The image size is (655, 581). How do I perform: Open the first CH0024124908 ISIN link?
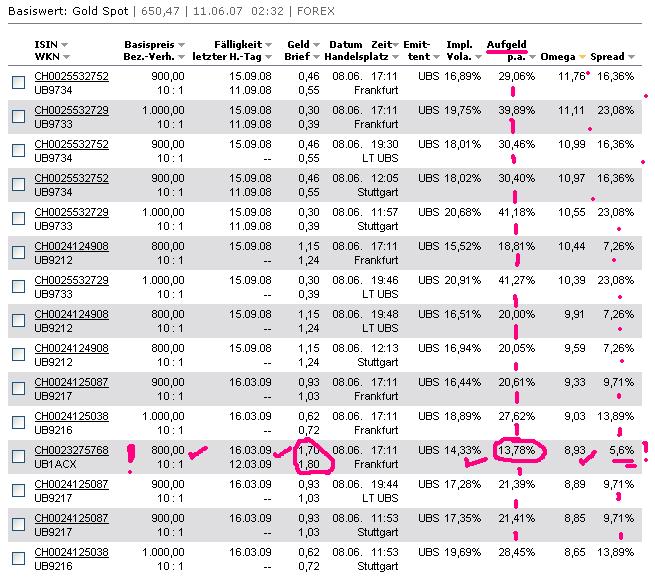click(x=71, y=246)
